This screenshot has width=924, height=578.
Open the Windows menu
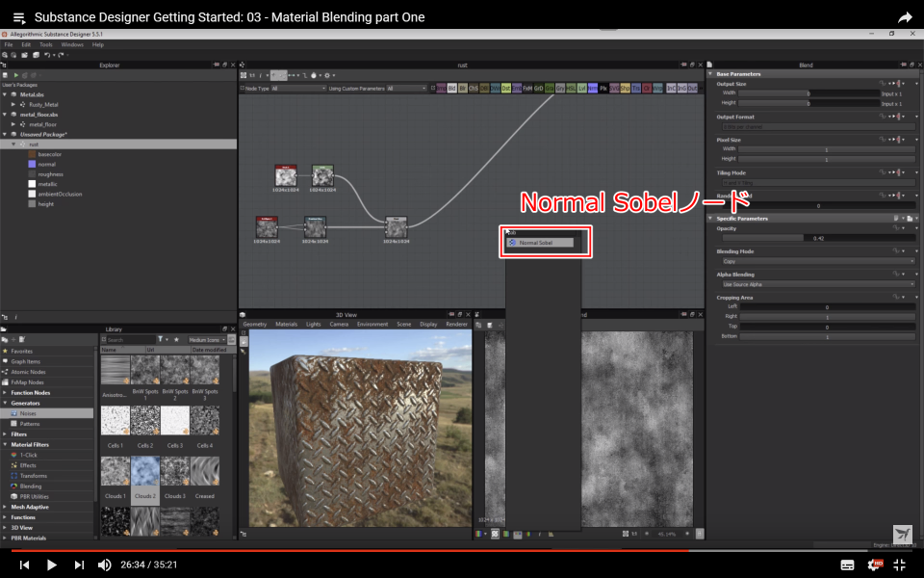72,45
